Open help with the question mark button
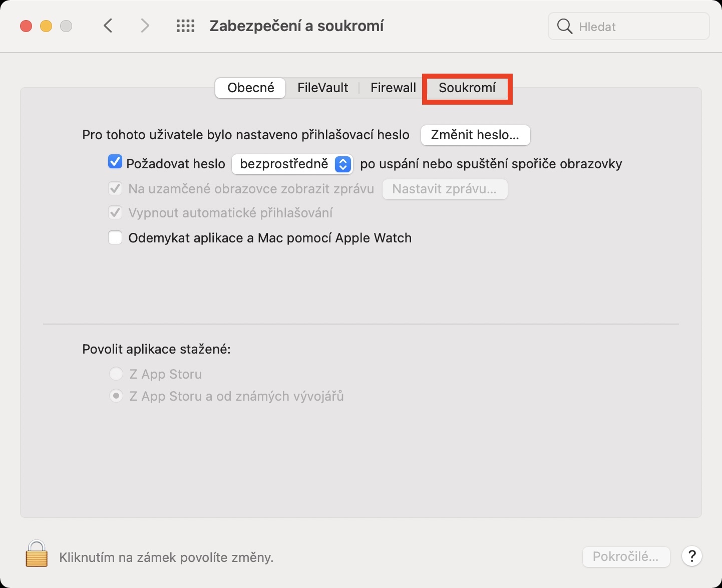The height and width of the screenshot is (588, 722). [691, 556]
